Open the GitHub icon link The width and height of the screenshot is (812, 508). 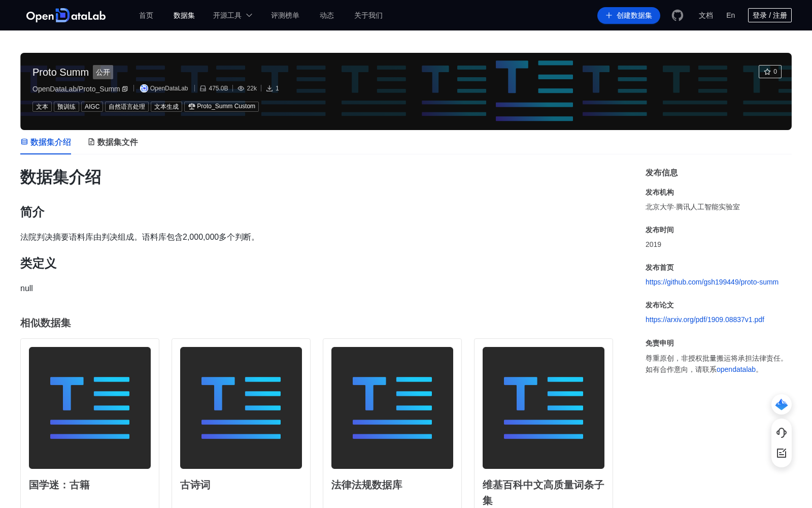tap(678, 15)
